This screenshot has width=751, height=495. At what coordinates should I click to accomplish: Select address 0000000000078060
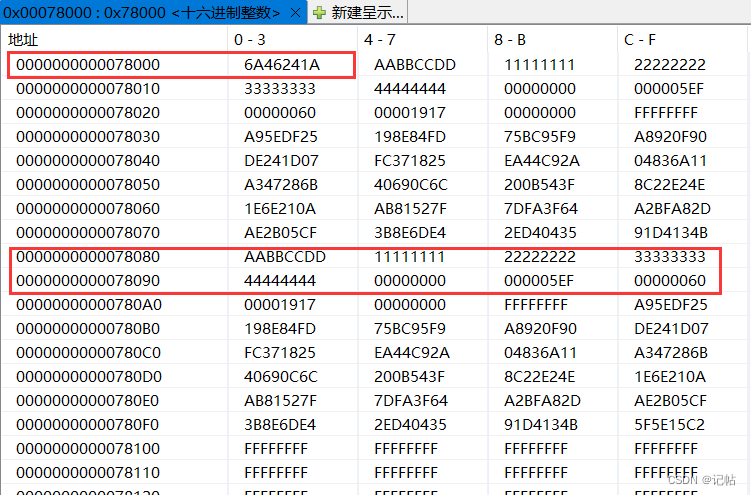pos(88,209)
